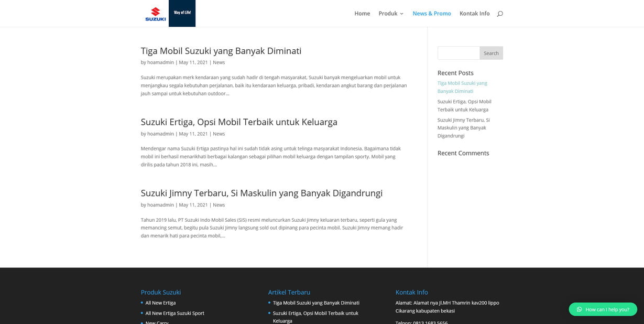This screenshot has height=324, width=644.
Task: Click author hoamadmin on Suzuki Jimny post
Action: pyautogui.click(x=160, y=205)
